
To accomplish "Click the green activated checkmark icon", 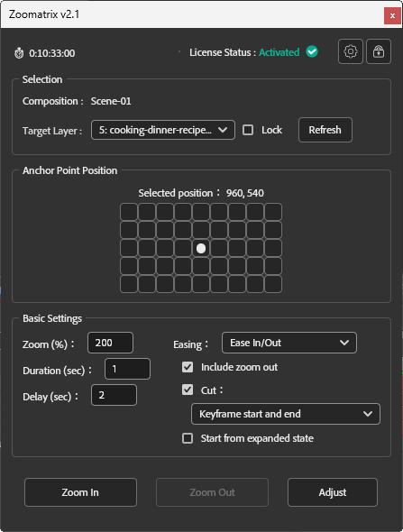I will (312, 51).
